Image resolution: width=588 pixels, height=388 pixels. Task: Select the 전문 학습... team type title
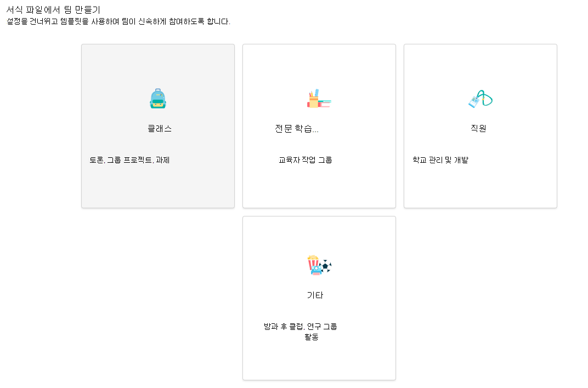[297, 128]
